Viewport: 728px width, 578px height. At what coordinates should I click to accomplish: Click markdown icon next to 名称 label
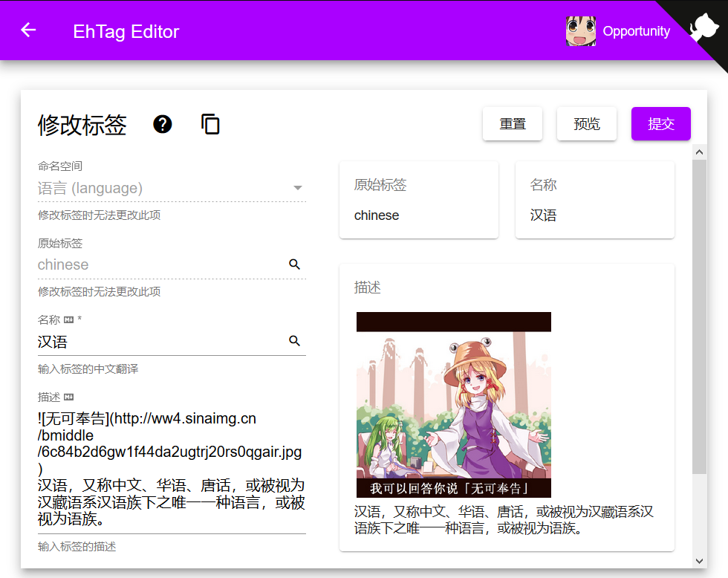pyautogui.click(x=69, y=320)
